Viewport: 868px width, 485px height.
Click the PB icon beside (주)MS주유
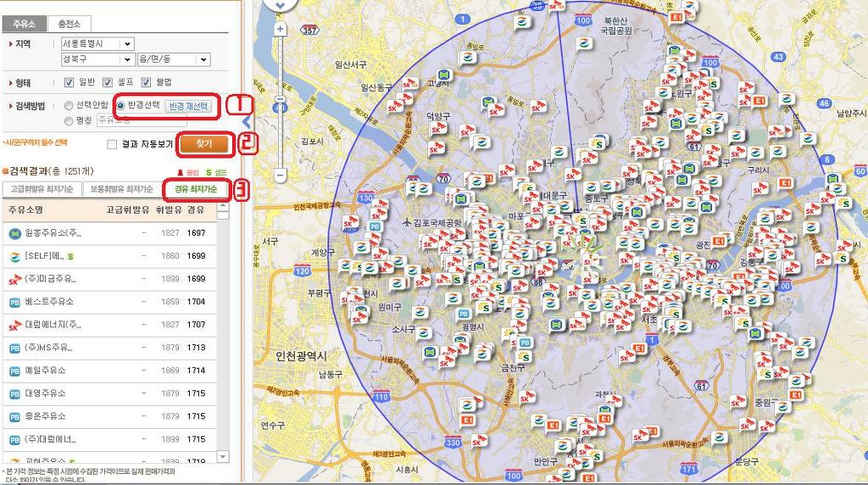15,348
